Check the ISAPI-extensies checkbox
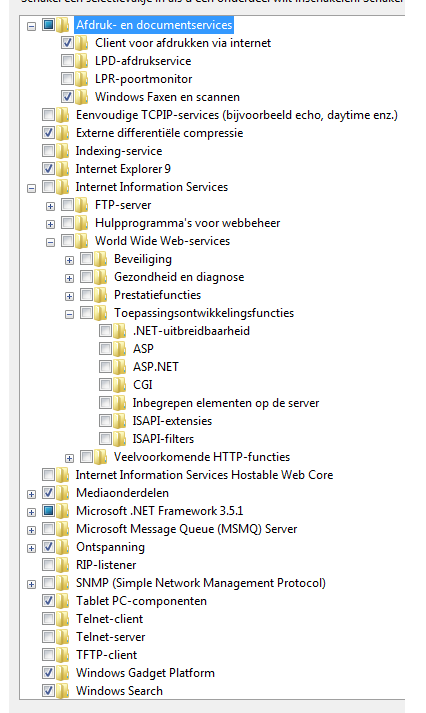 [105, 421]
